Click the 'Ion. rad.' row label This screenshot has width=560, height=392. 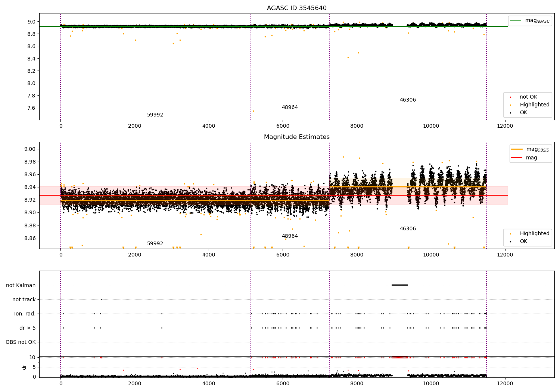25,314
